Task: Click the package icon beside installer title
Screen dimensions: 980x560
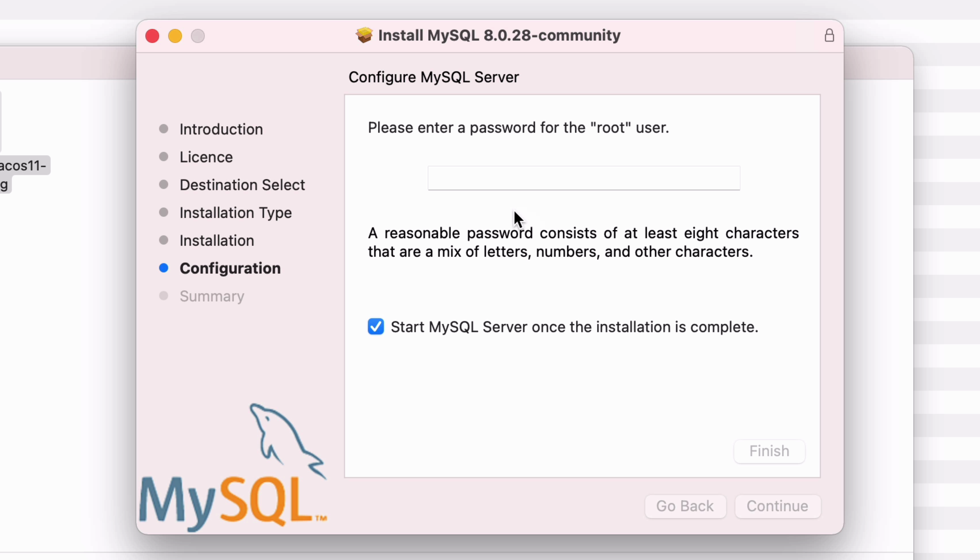Action: (x=364, y=35)
